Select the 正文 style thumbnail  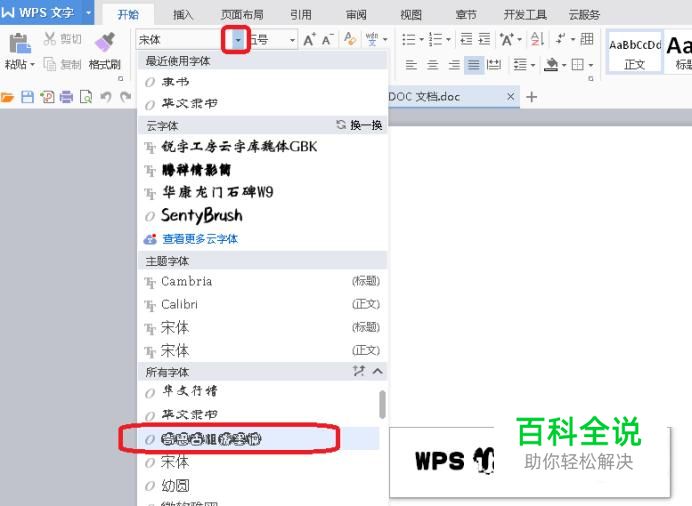pyautogui.click(x=635, y=51)
